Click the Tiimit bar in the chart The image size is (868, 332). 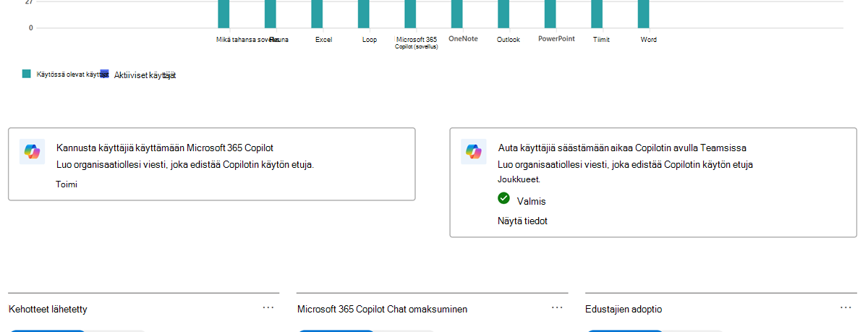[597, 14]
